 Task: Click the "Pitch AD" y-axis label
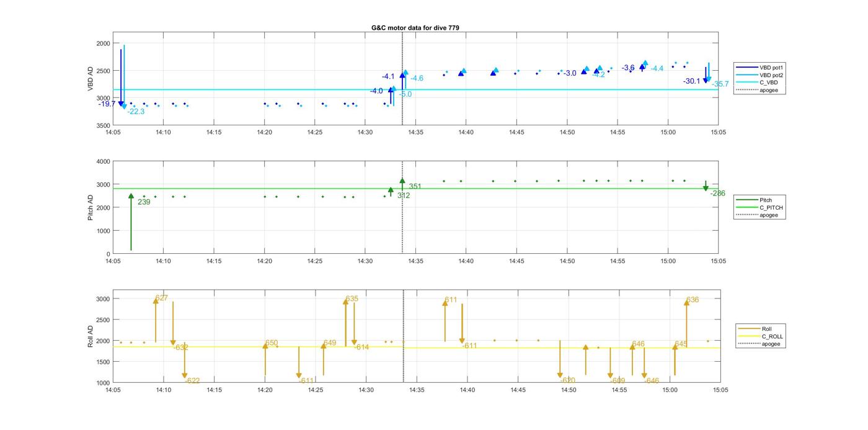[x=91, y=208]
